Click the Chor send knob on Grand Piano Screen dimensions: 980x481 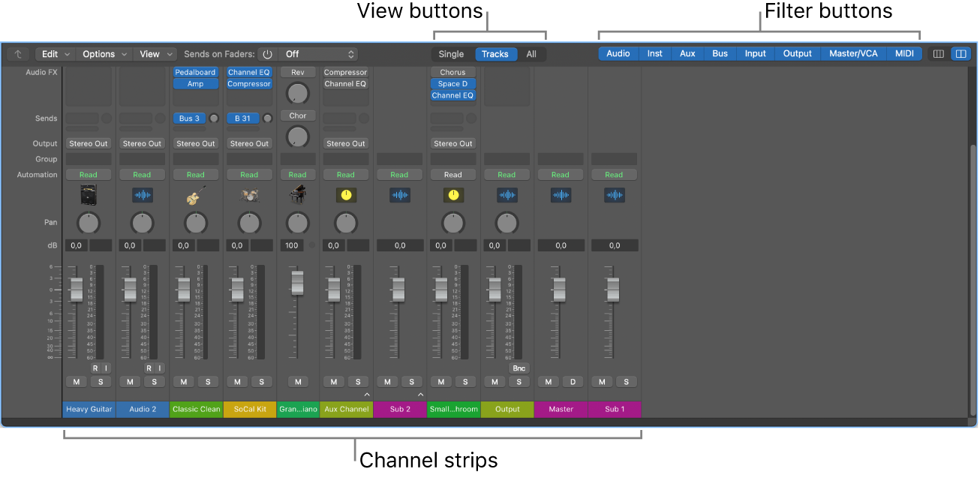pyautogui.click(x=298, y=136)
